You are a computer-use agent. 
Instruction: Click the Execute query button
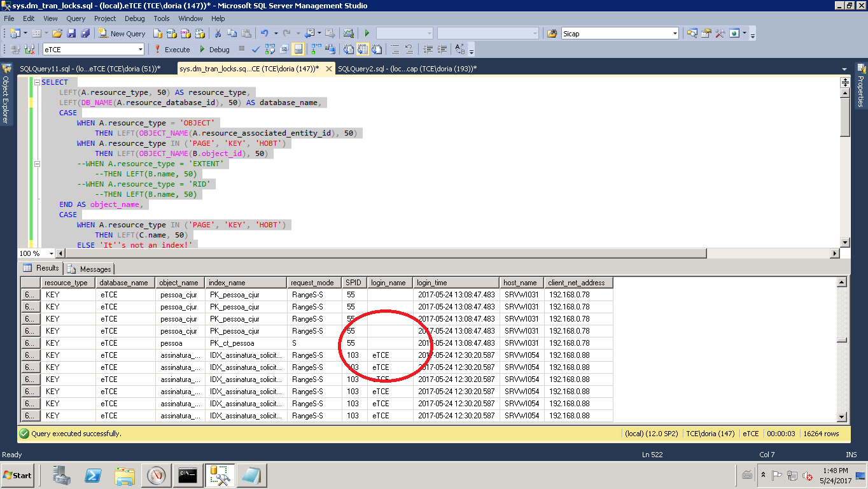[172, 49]
